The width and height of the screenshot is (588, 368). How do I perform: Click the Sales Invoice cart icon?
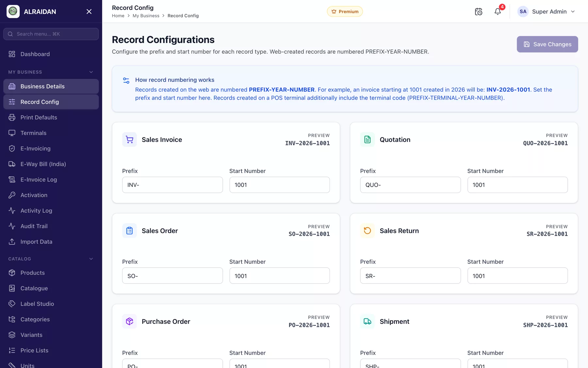[129, 140]
